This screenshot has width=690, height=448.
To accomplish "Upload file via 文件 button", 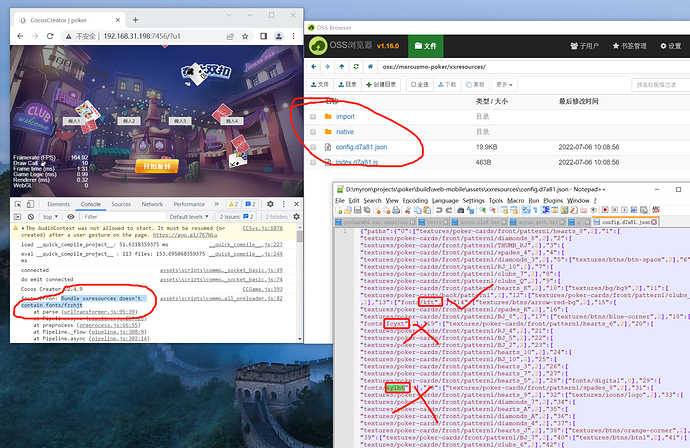I will [320, 84].
